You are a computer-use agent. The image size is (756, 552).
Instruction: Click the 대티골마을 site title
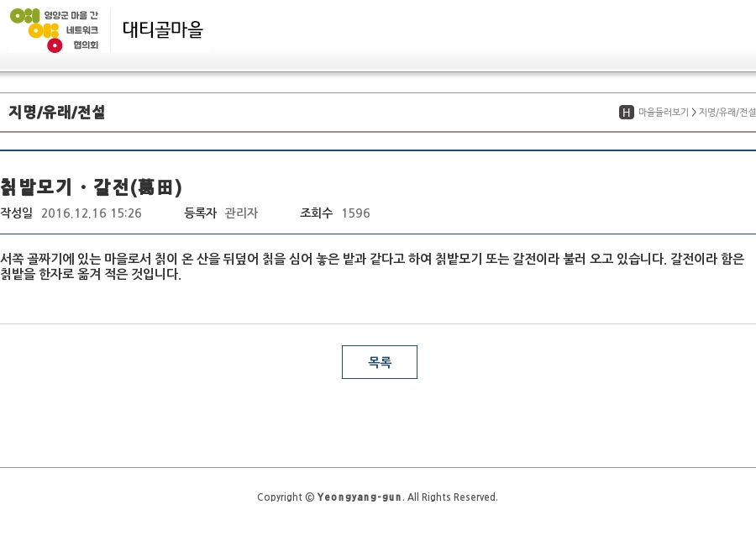click(163, 29)
